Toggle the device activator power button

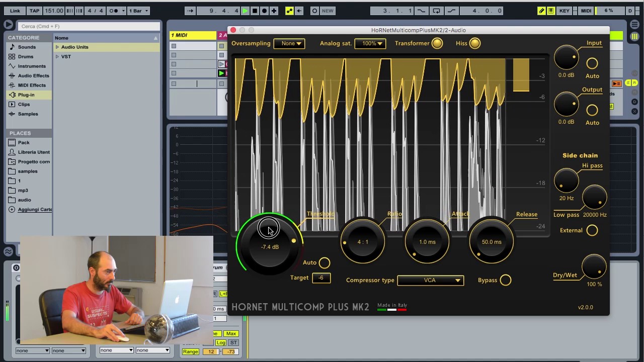(x=16, y=268)
